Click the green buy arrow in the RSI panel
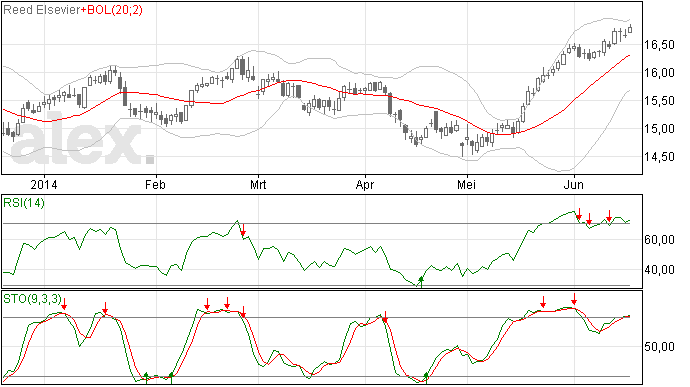Screen dimensions: 690x387 coord(421,282)
